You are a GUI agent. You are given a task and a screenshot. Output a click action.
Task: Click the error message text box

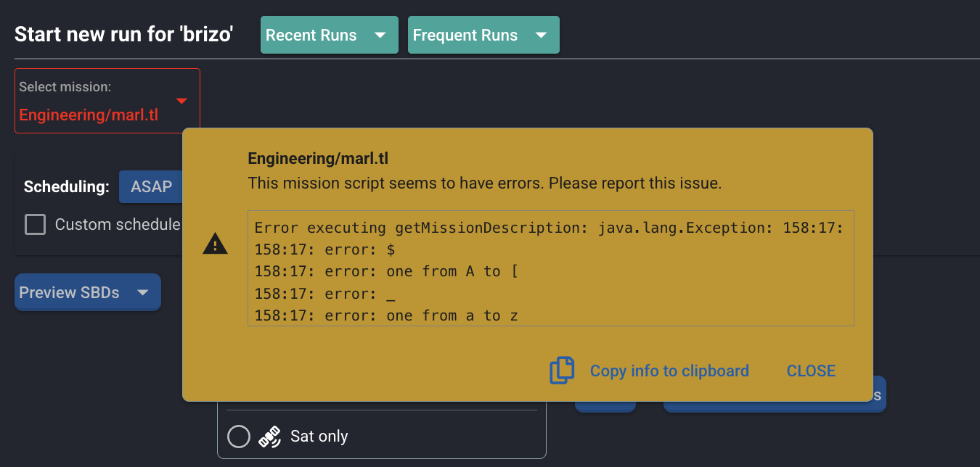point(550,268)
